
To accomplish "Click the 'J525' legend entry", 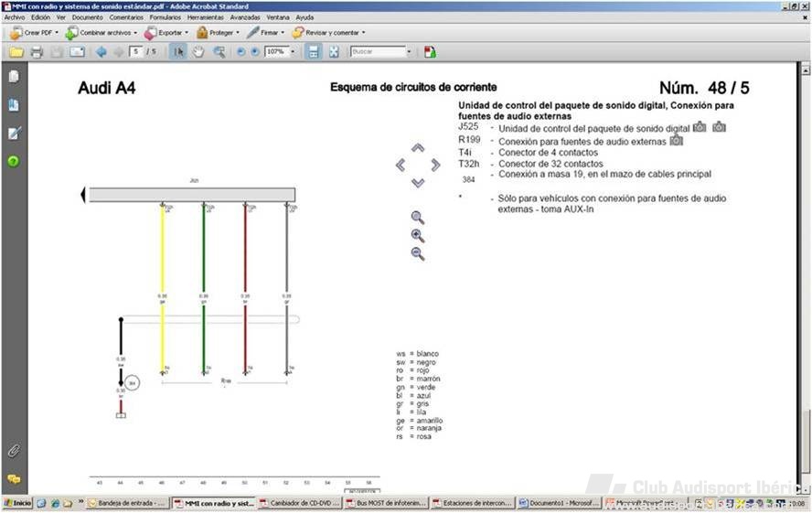I will point(468,126).
